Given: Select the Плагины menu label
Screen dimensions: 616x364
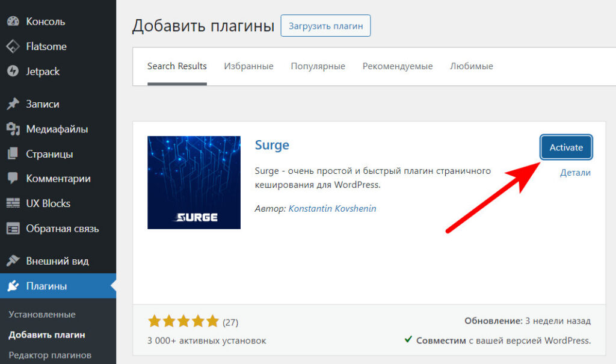Looking at the screenshot, I should coord(46,286).
